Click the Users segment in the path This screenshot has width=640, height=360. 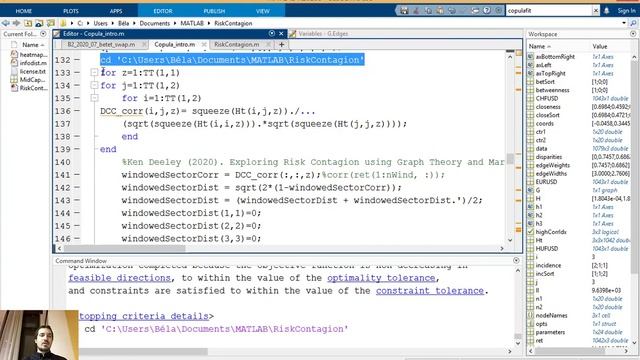tap(100, 23)
